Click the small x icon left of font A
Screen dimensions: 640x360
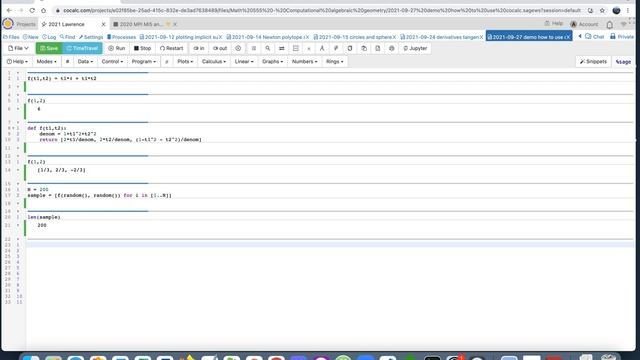pos(309,48)
